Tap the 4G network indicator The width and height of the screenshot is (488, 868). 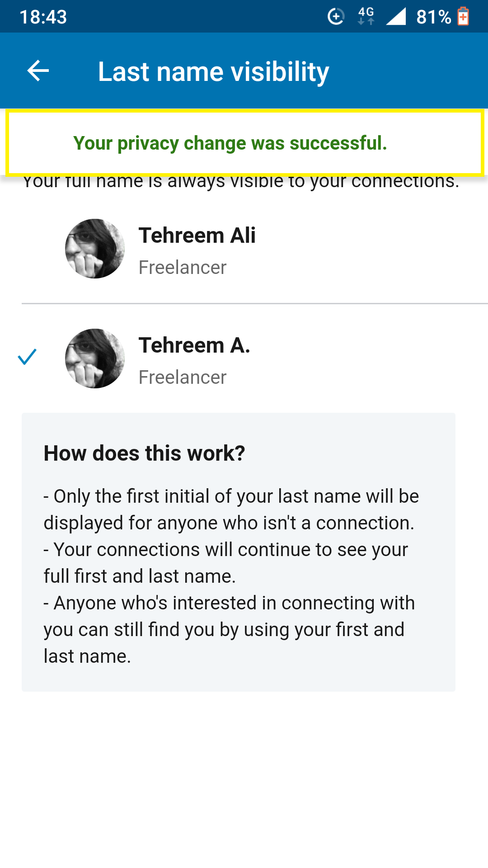pyautogui.click(x=366, y=16)
